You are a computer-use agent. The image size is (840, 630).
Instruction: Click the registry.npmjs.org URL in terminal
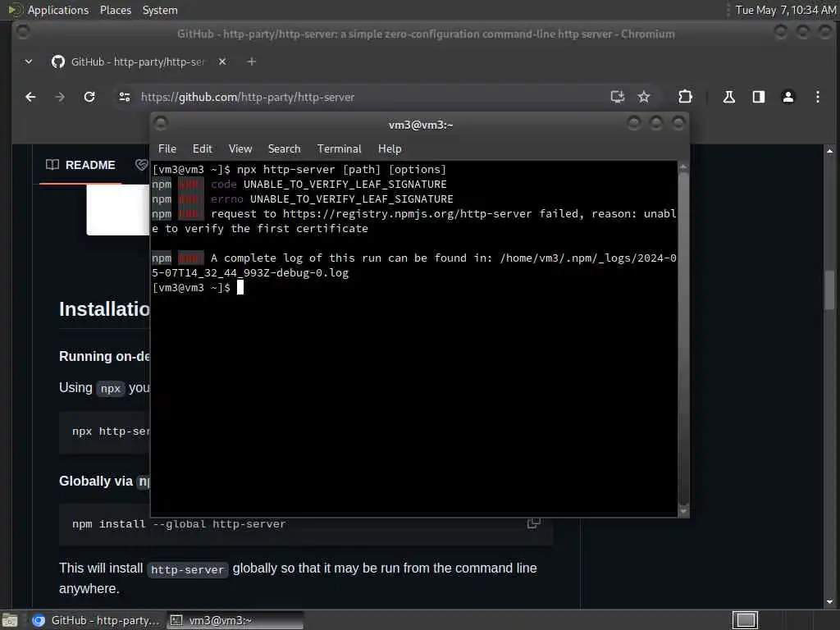(x=407, y=214)
